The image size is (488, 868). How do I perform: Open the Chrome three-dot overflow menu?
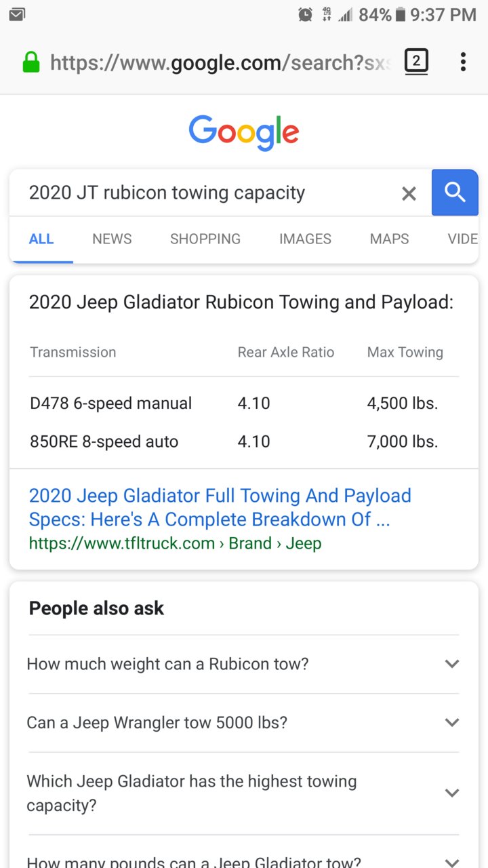click(x=463, y=62)
